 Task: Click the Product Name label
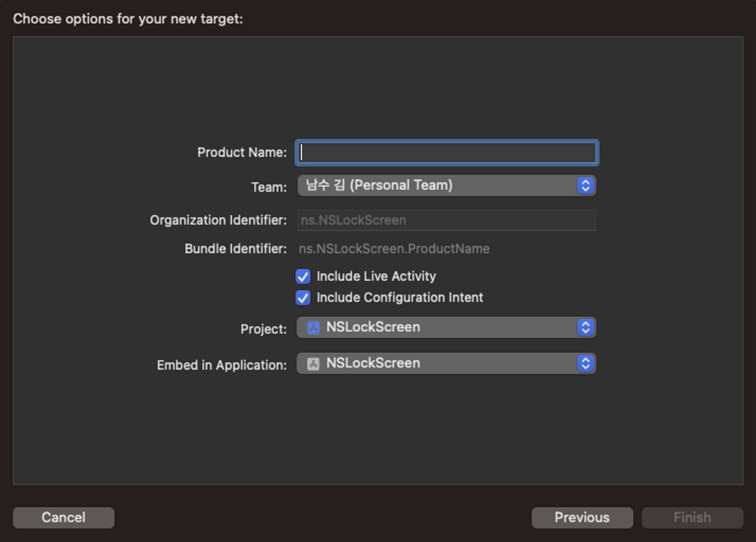(242, 152)
